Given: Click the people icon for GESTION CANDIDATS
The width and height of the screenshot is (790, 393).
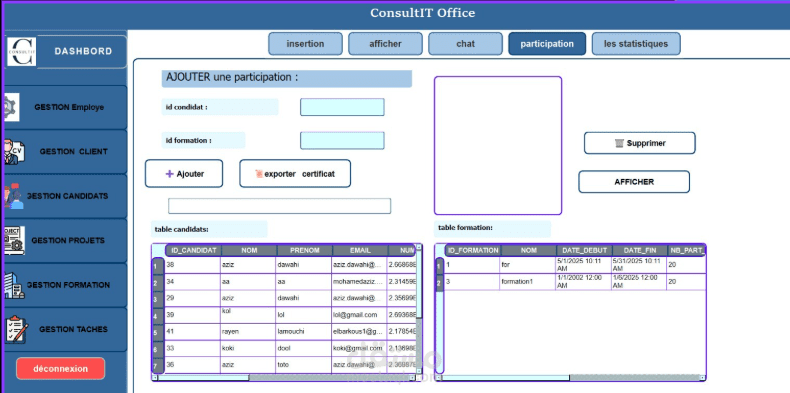Looking at the screenshot, I should (x=14, y=196).
